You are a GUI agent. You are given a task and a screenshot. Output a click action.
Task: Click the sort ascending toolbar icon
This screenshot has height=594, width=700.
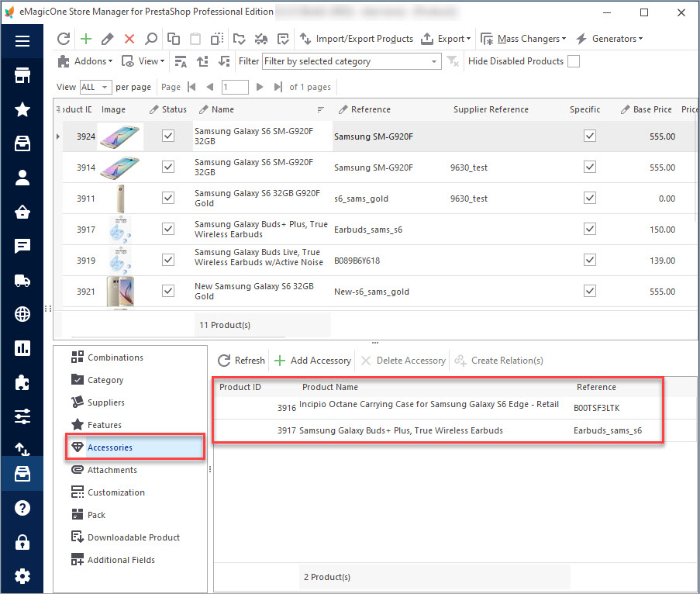(202, 61)
